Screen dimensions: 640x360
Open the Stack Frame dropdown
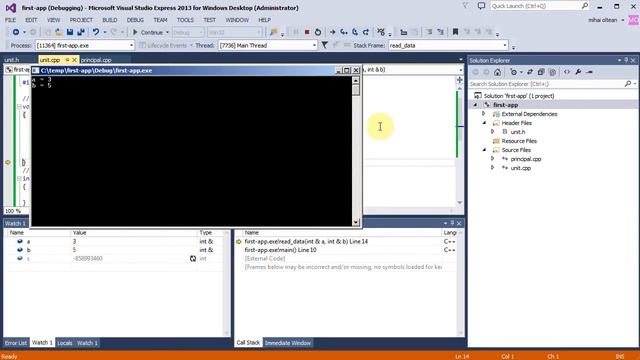click(505, 45)
